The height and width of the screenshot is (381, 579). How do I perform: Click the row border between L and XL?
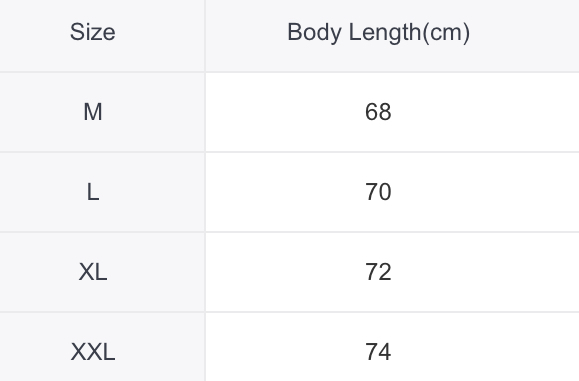pos(290,232)
